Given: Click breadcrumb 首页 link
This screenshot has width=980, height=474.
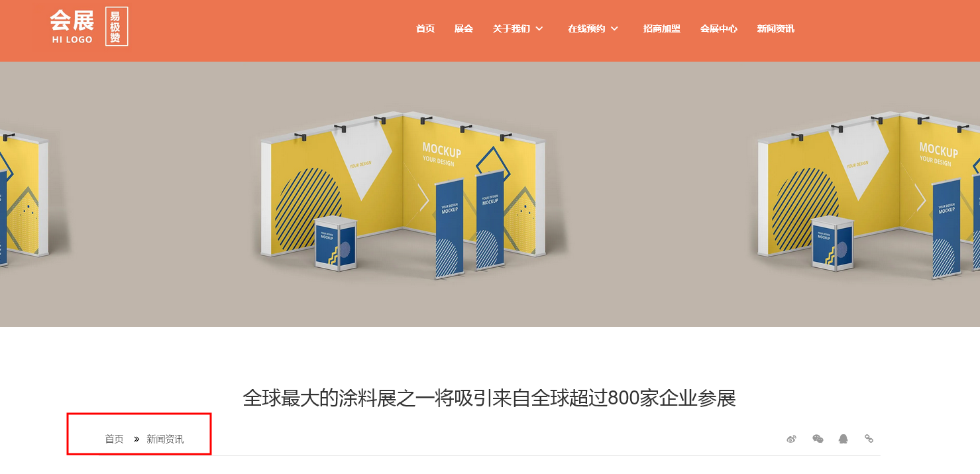Looking at the screenshot, I should coord(114,439).
